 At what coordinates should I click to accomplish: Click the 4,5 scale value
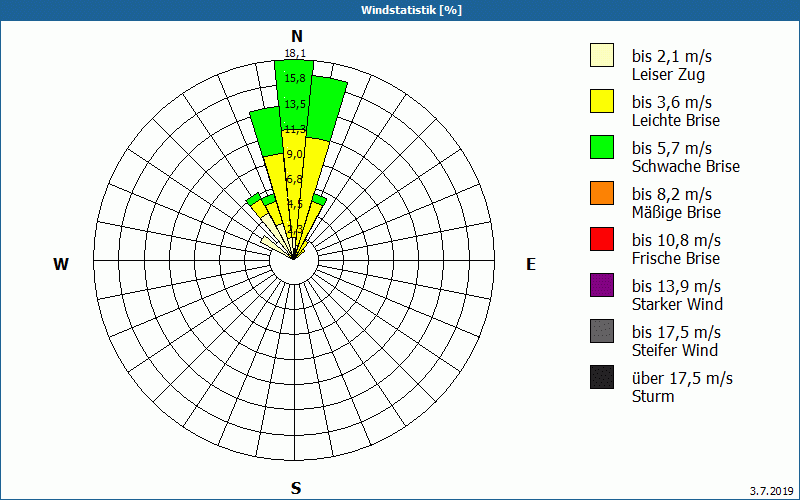(295, 204)
